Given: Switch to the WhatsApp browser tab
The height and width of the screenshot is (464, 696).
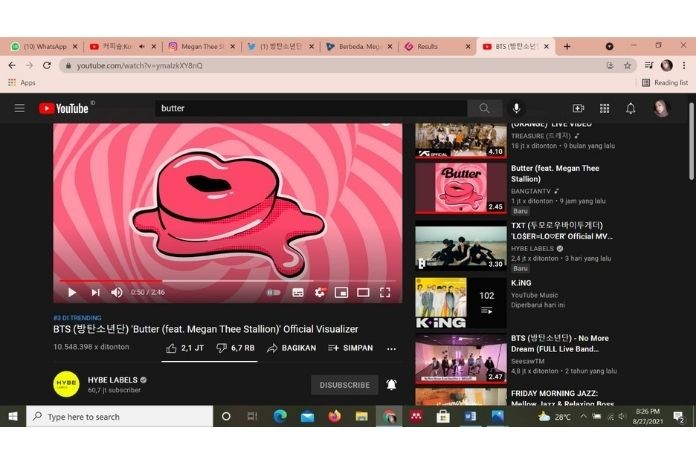Looking at the screenshot, I should click(40, 46).
